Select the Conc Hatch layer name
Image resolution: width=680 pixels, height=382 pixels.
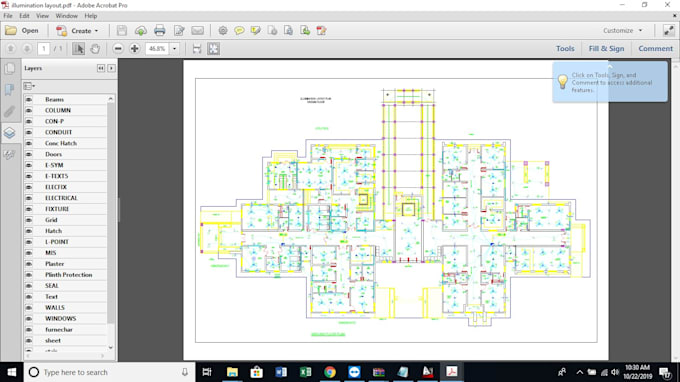(x=61, y=143)
